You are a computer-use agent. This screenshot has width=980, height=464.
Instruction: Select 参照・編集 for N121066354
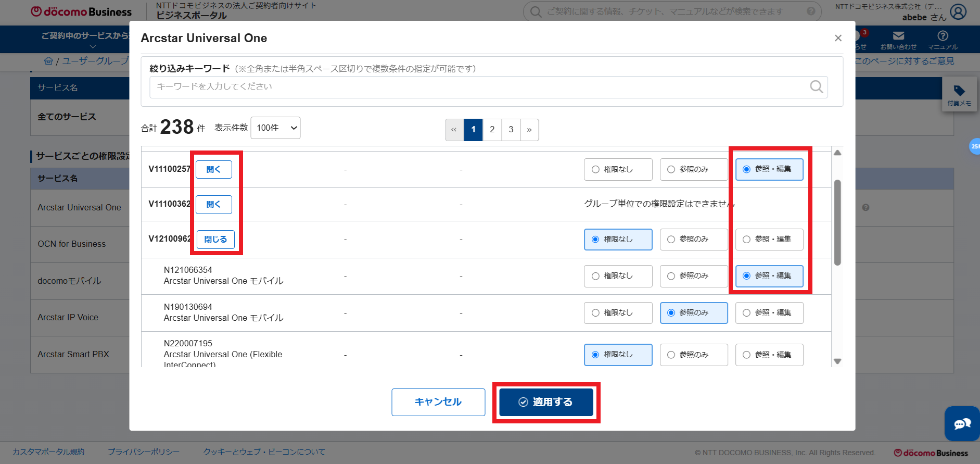tap(769, 276)
